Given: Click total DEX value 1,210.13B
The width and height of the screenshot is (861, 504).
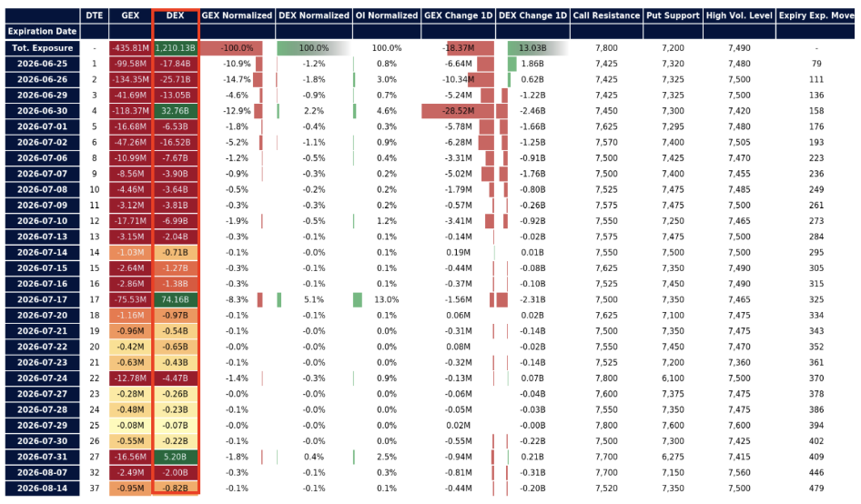Looking at the screenshot, I should click(175, 48).
